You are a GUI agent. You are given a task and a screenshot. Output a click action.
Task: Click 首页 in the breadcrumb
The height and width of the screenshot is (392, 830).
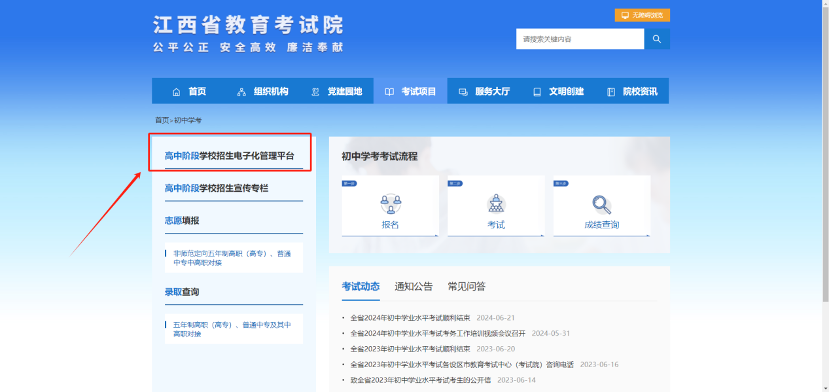pos(161,121)
